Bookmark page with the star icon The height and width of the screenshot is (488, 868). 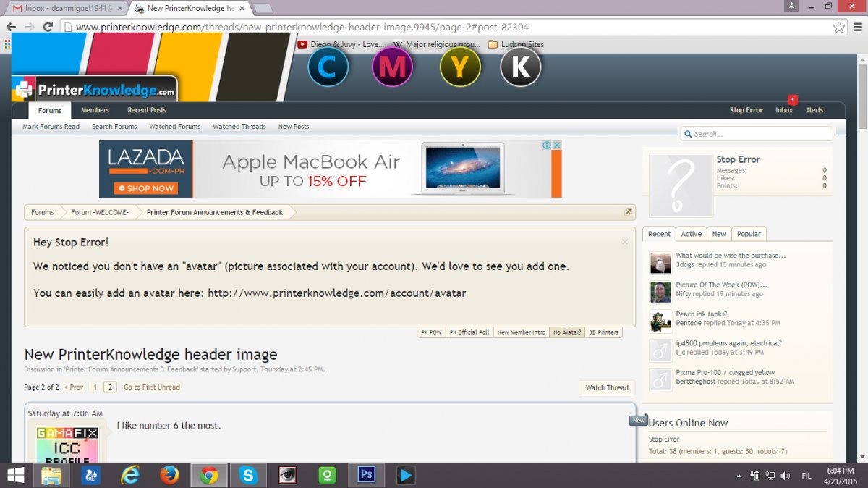click(839, 28)
